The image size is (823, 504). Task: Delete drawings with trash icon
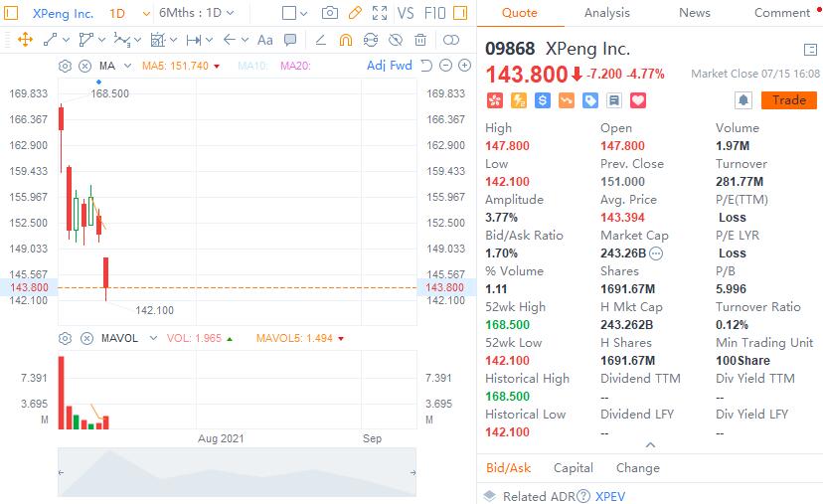(420, 40)
